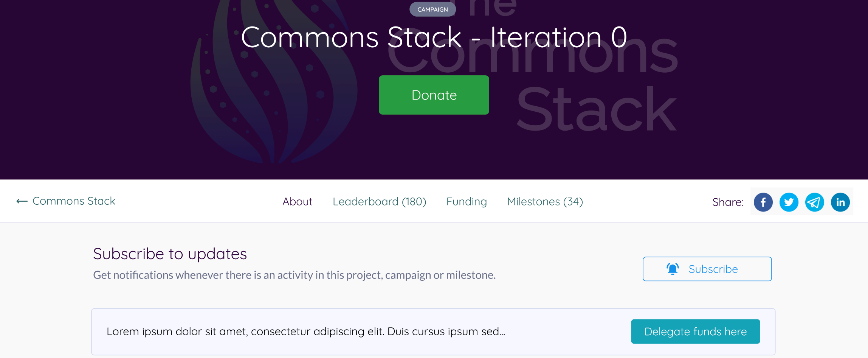Screen dimensions: 868x358
Task: Share campaign via Telegram icon
Action: [x=814, y=202]
